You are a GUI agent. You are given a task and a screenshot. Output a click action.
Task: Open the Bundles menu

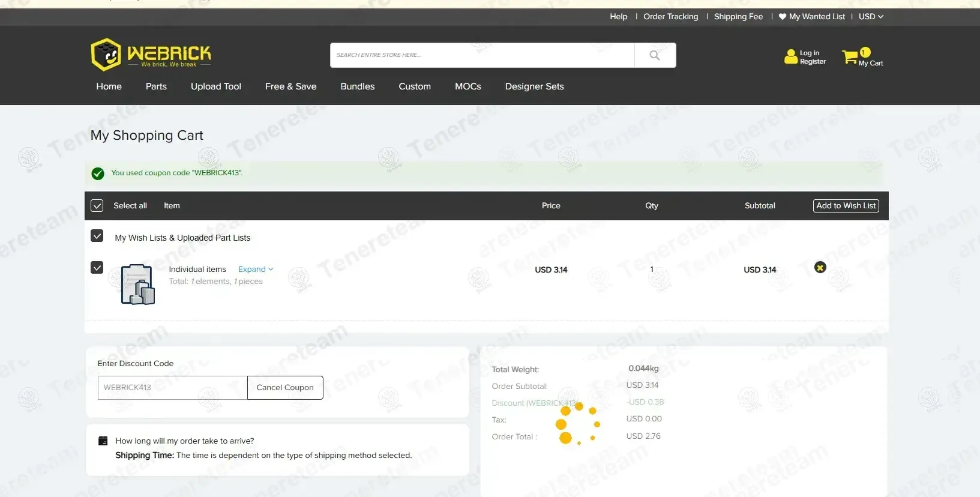point(357,86)
